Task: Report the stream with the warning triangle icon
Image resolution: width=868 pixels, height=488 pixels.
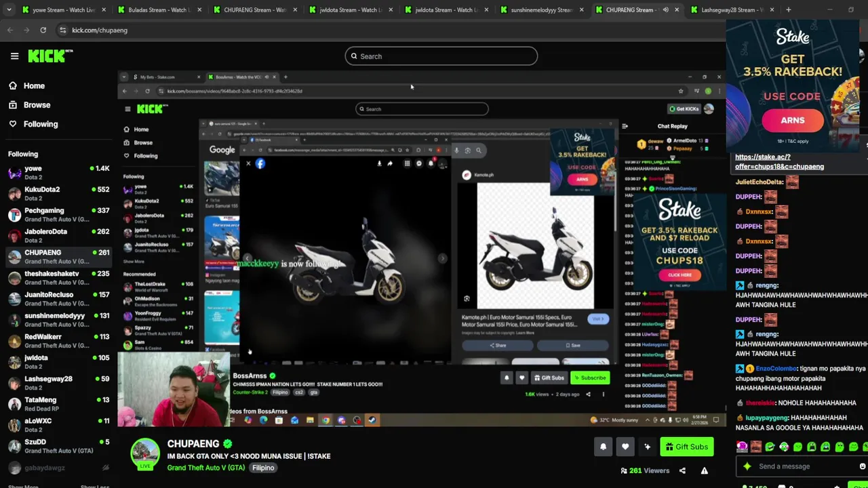Action: [x=704, y=470]
